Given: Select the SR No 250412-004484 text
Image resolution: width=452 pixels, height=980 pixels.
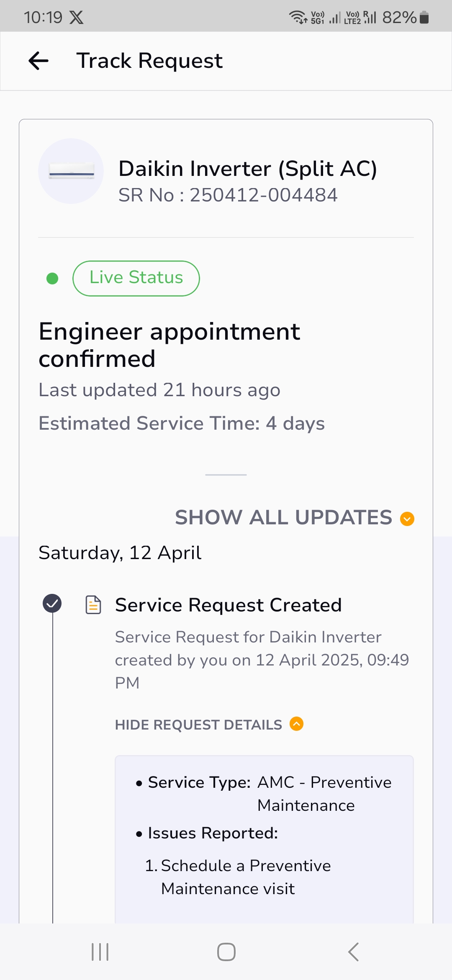Looking at the screenshot, I should (228, 195).
